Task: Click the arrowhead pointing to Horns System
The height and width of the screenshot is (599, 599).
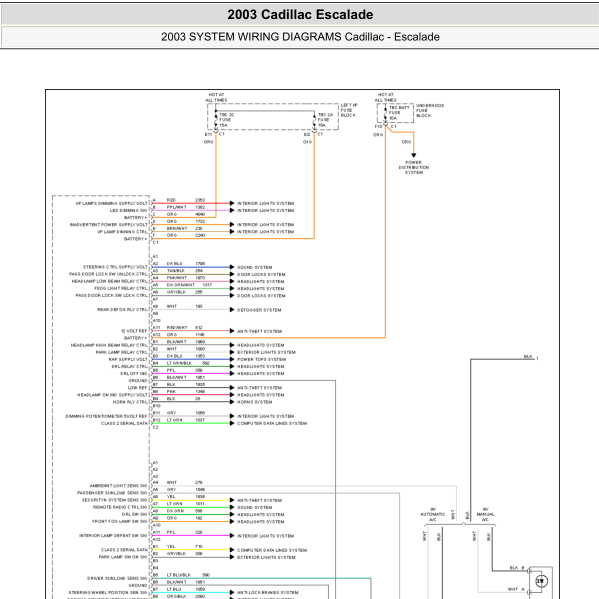Action: [x=232, y=402]
